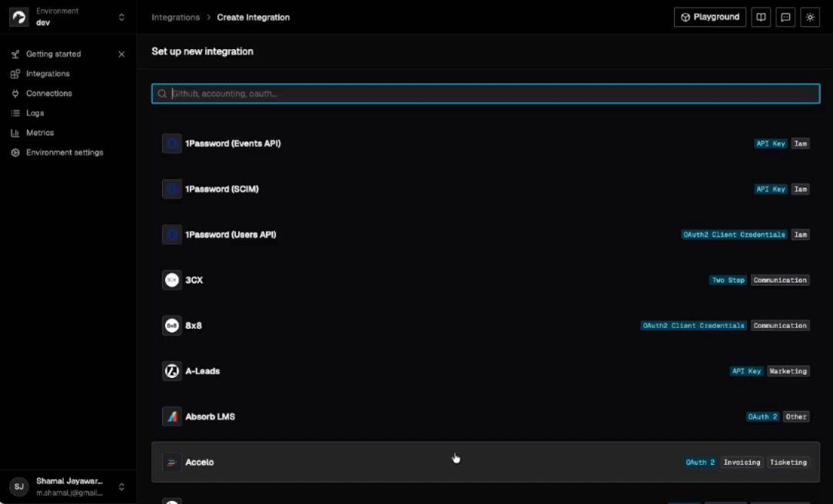Focus the integration search field
This screenshot has width=833, height=504.
point(486,94)
